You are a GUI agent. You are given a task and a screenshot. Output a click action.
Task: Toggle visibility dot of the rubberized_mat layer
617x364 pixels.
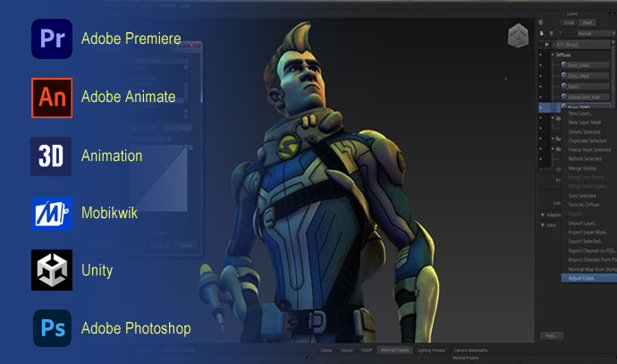click(541, 97)
